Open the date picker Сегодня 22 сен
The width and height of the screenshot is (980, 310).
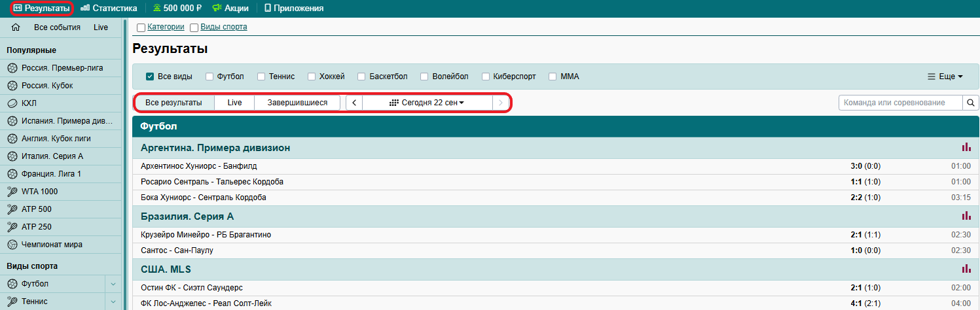[427, 103]
